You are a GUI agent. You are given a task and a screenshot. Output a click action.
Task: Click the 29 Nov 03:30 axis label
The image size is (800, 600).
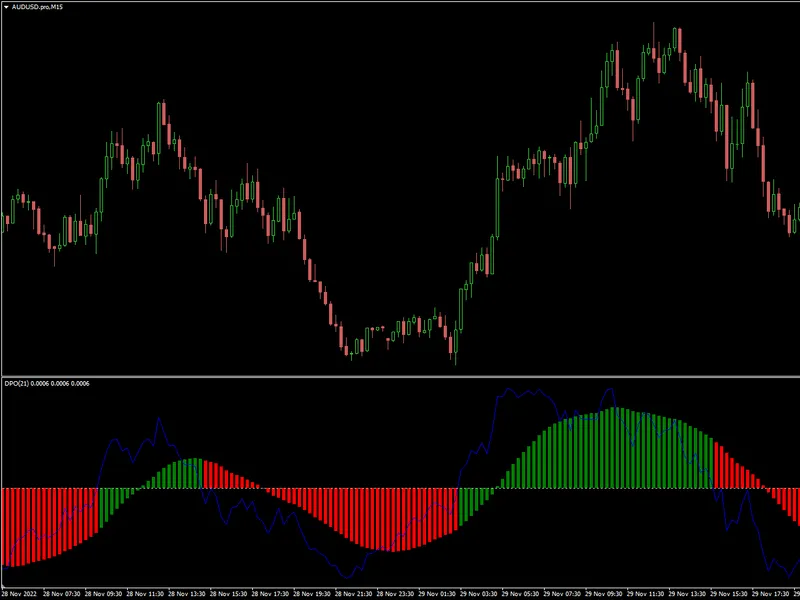479,594
